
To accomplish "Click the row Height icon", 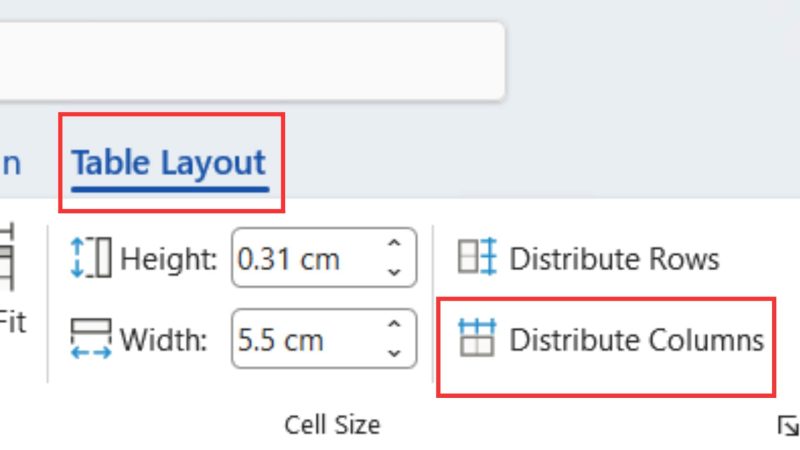I will [91, 258].
